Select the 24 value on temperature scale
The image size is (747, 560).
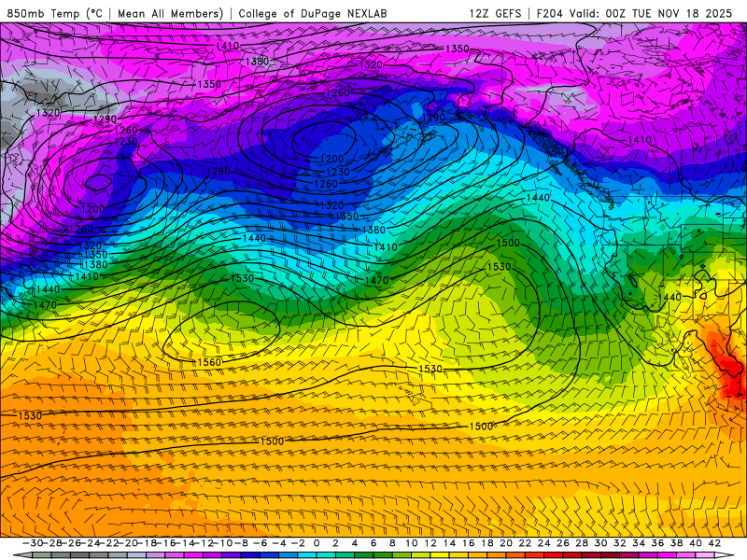[x=544, y=543]
